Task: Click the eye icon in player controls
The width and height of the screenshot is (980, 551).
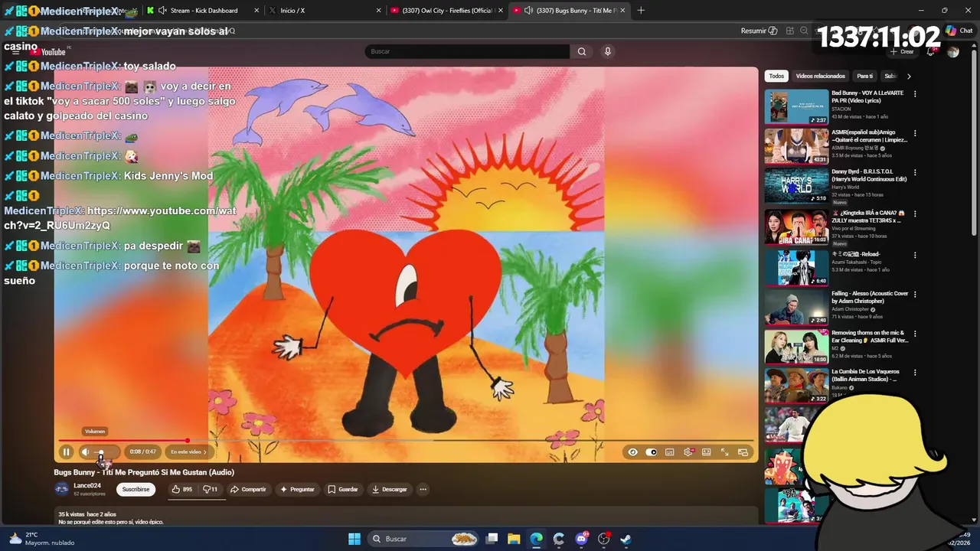Action: tap(632, 452)
